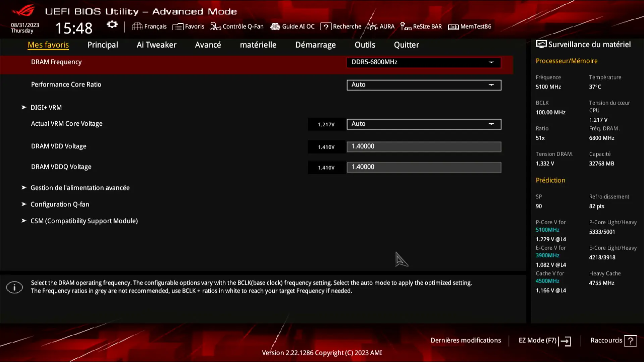Image resolution: width=644 pixels, height=362 pixels.
Task: Click Guide AI OC label
Action: [298, 26]
